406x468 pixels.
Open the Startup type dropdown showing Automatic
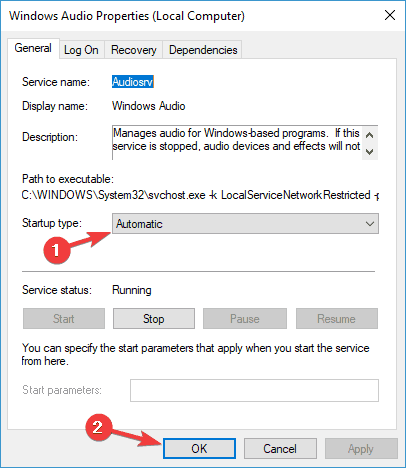245,224
